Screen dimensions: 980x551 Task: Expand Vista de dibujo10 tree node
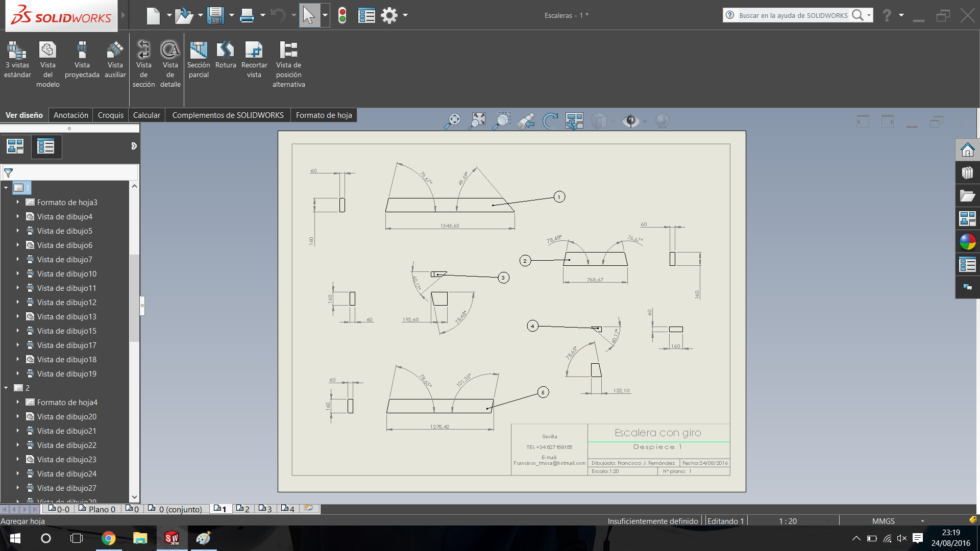(17, 274)
